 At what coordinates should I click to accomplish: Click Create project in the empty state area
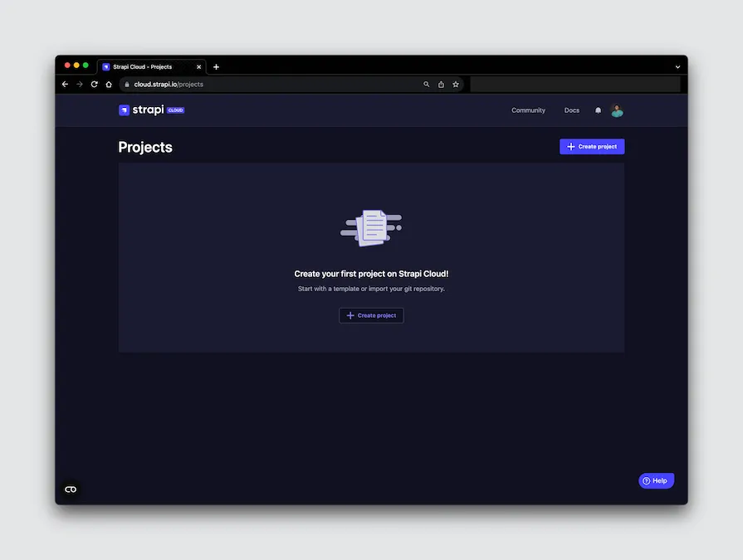[x=371, y=315]
